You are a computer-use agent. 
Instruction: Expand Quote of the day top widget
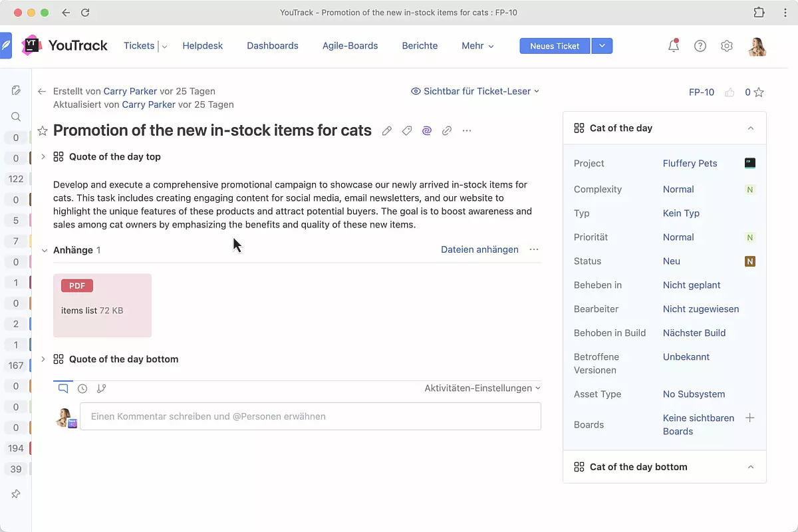tap(43, 157)
